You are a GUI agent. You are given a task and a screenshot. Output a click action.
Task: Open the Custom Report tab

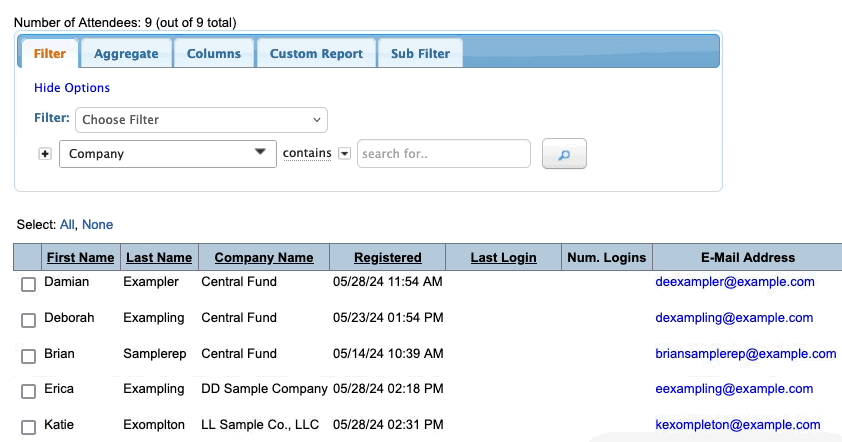[x=316, y=54]
